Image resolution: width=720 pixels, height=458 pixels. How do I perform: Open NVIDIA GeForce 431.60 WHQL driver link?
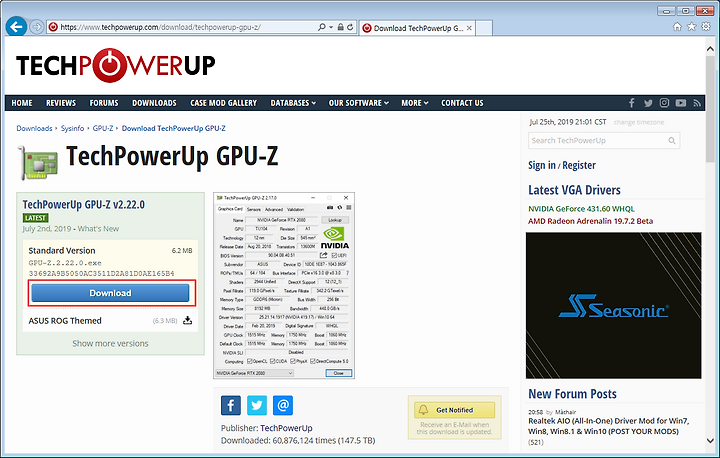581,209
